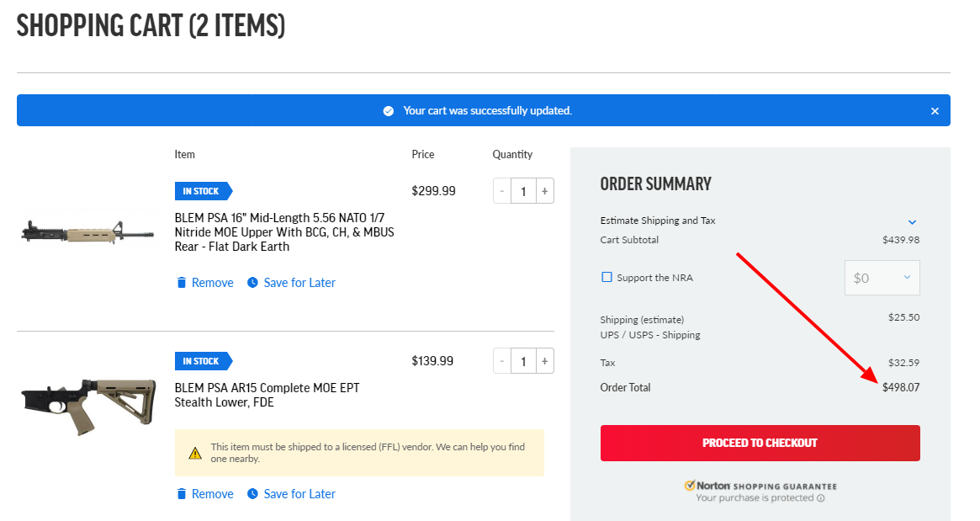This screenshot has width=980, height=521.
Task: Click trash icon for Stealth Lower item
Action: point(181,494)
